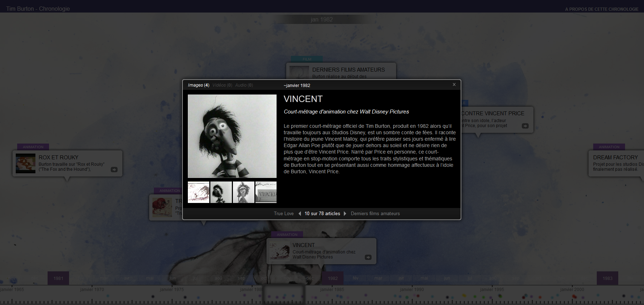644x305 pixels.
Task: Click the 1981 year marker
Action: [x=58, y=278]
